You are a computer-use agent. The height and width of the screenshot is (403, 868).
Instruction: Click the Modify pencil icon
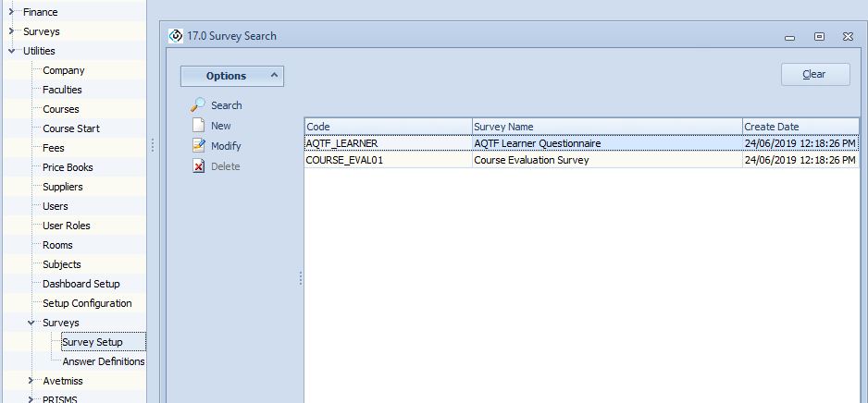click(198, 146)
